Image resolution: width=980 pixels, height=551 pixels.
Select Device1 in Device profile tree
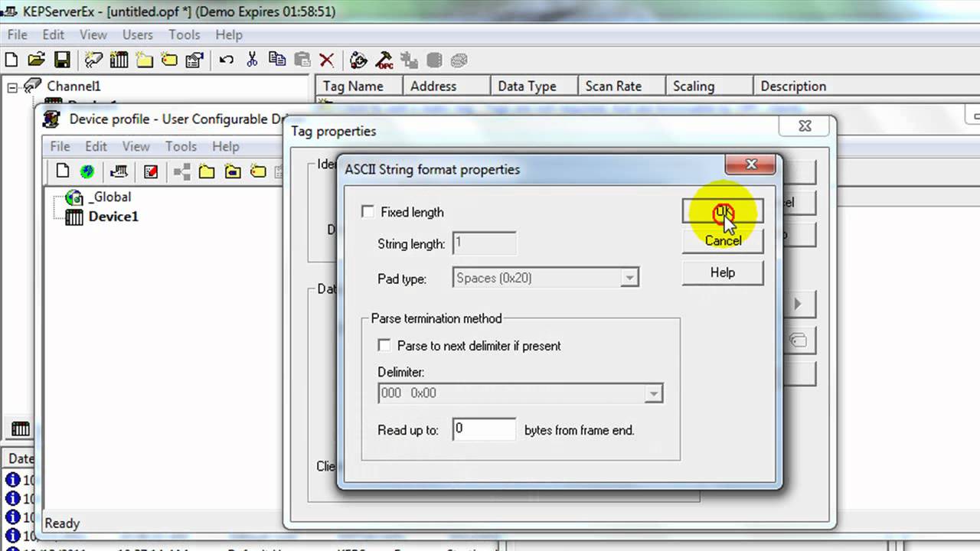pos(113,217)
